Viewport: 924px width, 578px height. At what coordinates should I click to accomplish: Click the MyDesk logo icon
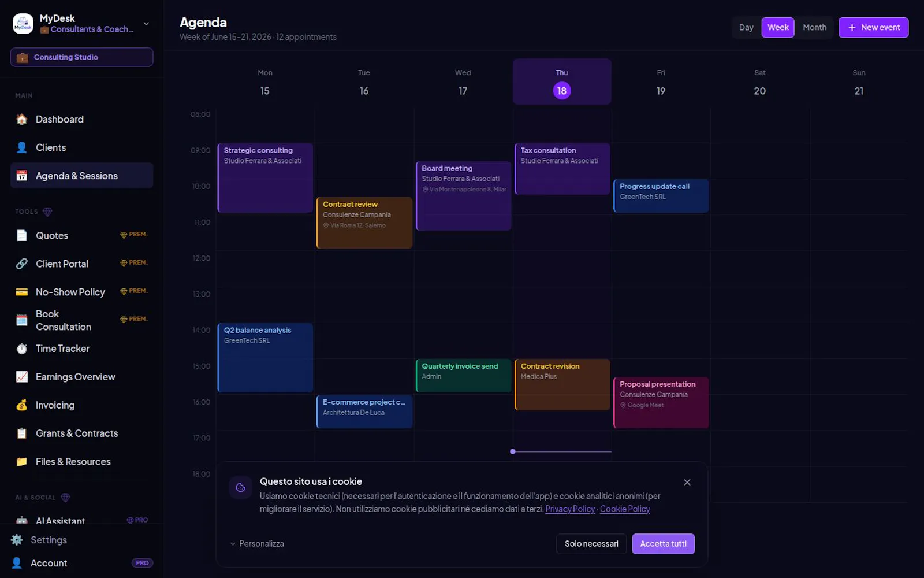pyautogui.click(x=23, y=24)
